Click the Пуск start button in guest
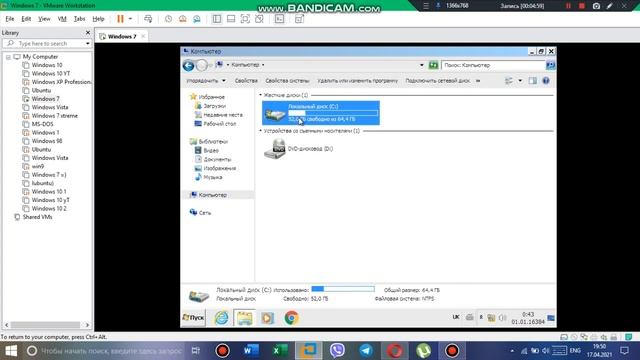 coord(193,318)
